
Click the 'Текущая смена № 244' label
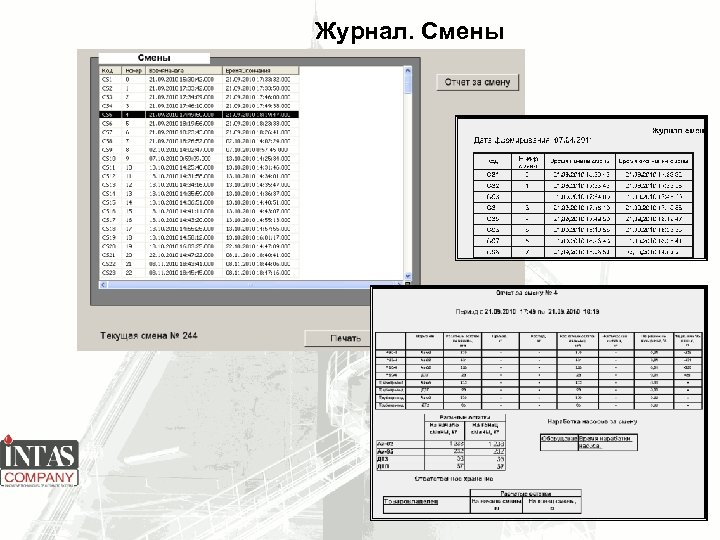tap(149, 336)
